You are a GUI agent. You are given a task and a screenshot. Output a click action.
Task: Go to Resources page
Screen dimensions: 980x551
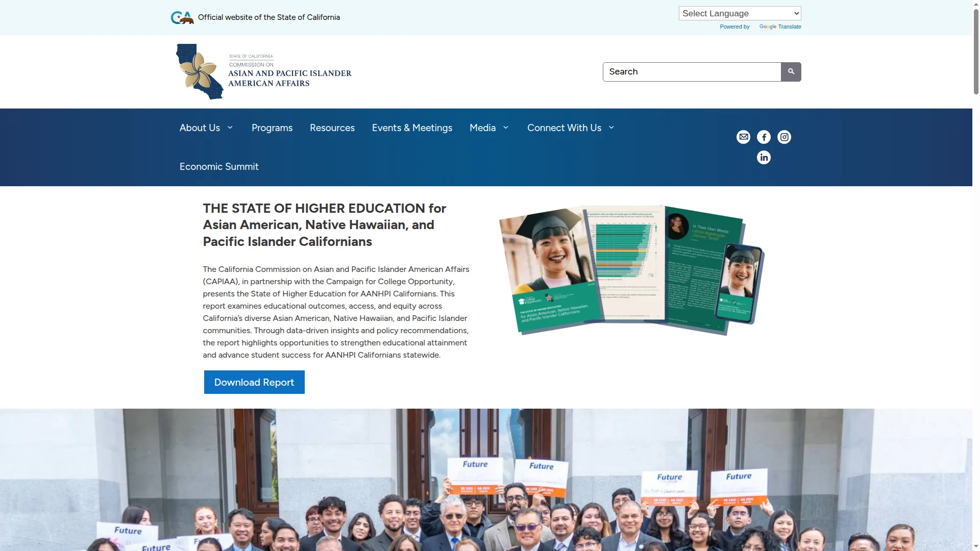pos(332,128)
